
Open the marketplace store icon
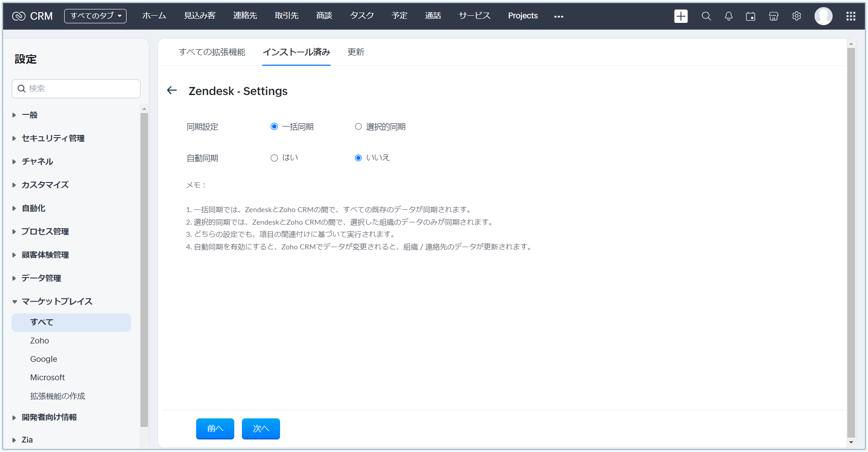(x=773, y=16)
